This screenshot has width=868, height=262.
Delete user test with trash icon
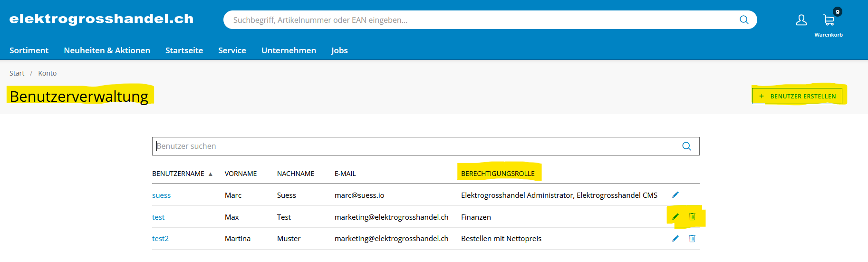coord(692,216)
